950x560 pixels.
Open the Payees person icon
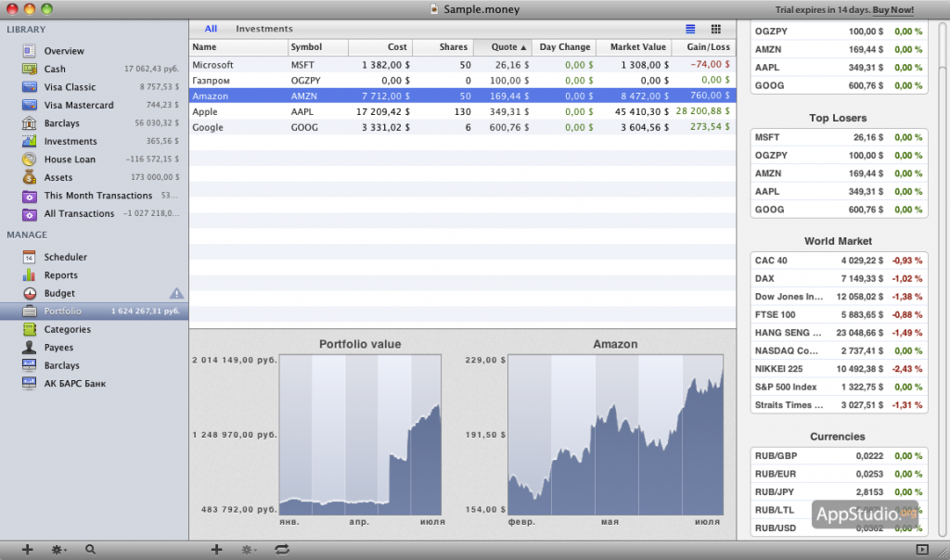point(29,348)
